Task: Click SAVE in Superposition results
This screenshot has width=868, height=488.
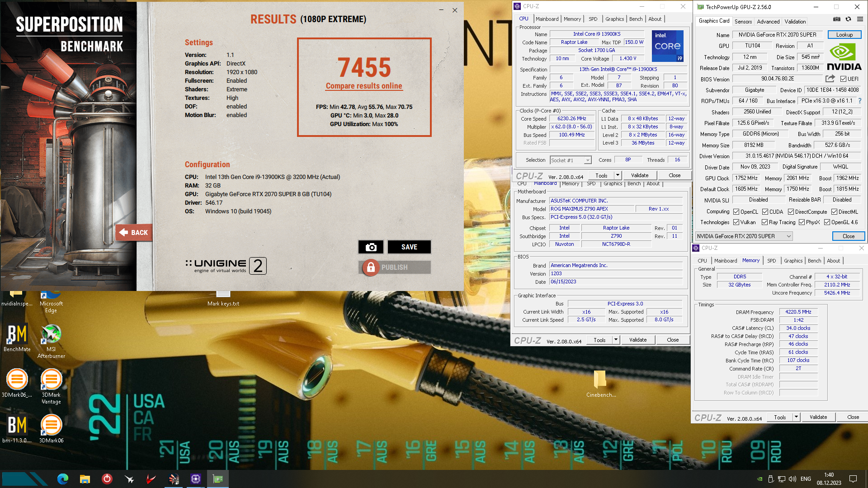Action: click(x=409, y=247)
